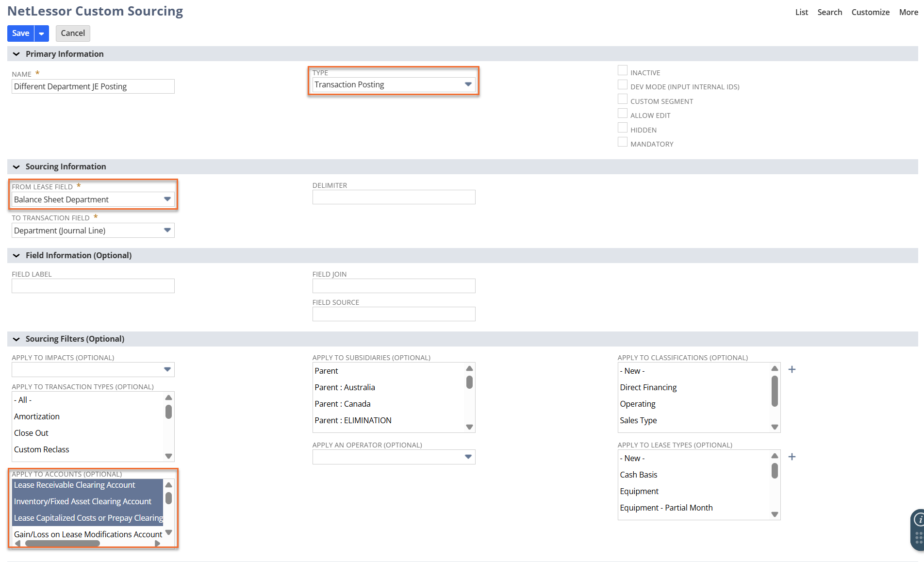Open the Customize menu
This screenshot has height=562, width=924.
[x=870, y=12]
